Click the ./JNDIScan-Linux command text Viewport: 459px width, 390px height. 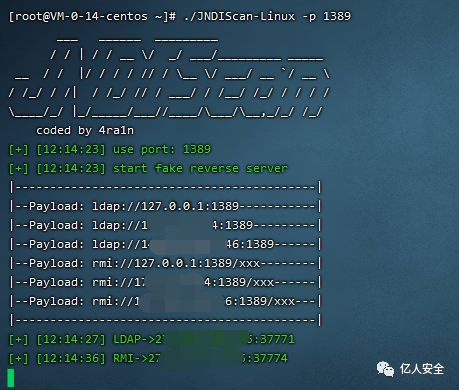(239, 16)
